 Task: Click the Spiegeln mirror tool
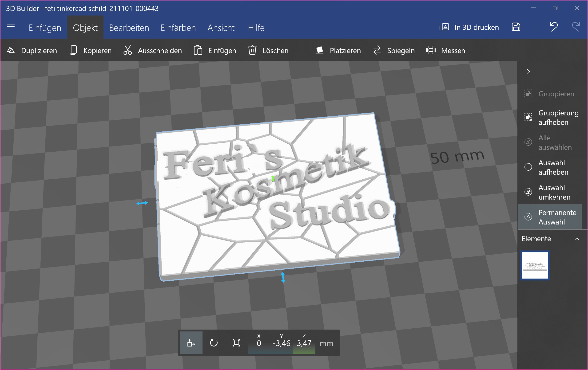pos(394,51)
